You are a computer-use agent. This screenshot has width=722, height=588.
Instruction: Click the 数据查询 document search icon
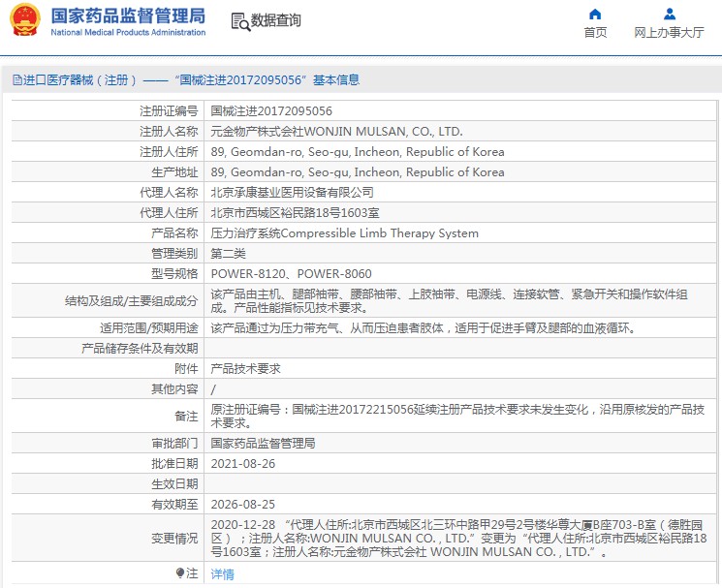tap(239, 20)
